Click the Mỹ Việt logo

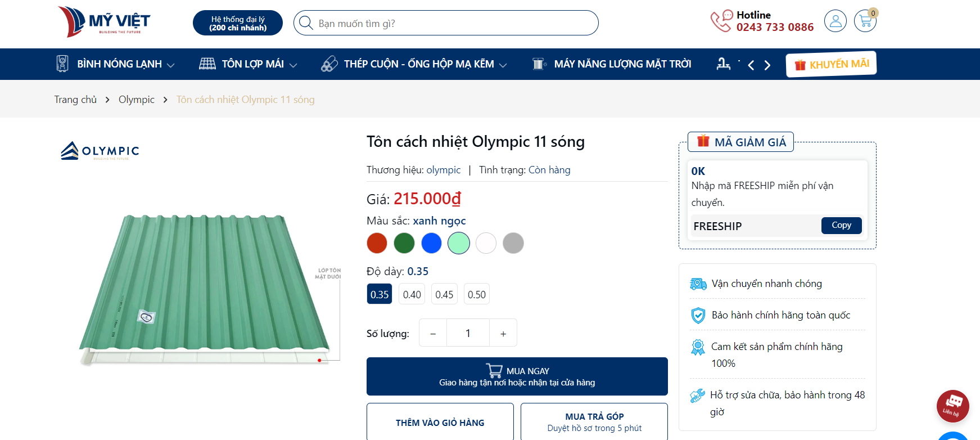click(105, 22)
